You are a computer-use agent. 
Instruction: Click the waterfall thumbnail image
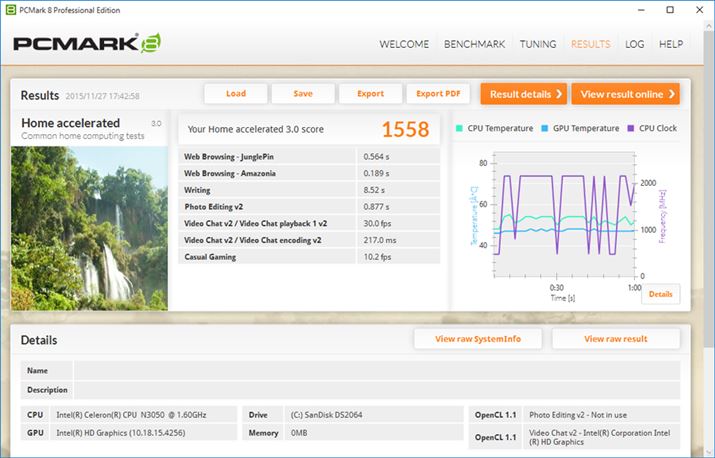(x=89, y=226)
